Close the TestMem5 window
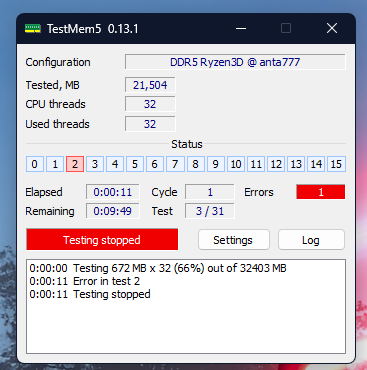This screenshot has height=370, width=367. tap(332, 29)
